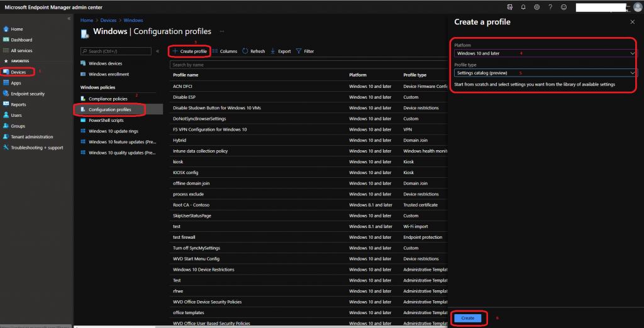
Task: Open the Hybrid profile
Action: pyautogui.click(x=179, y=140)
